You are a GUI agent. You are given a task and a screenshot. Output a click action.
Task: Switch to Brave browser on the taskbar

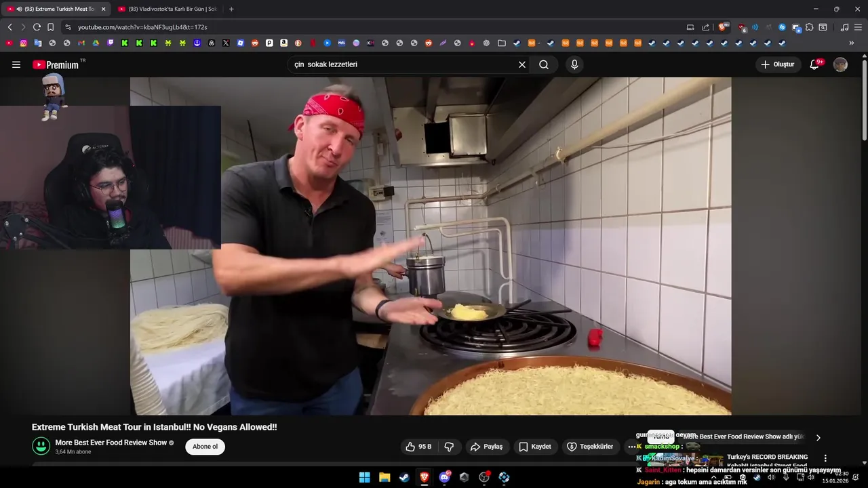pos(425,477)
